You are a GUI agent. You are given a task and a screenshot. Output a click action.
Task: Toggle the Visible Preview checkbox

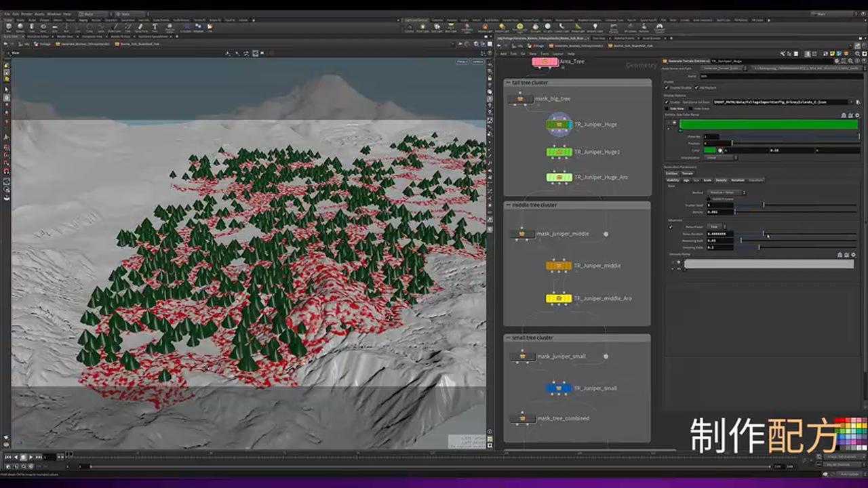pos(709,199)
